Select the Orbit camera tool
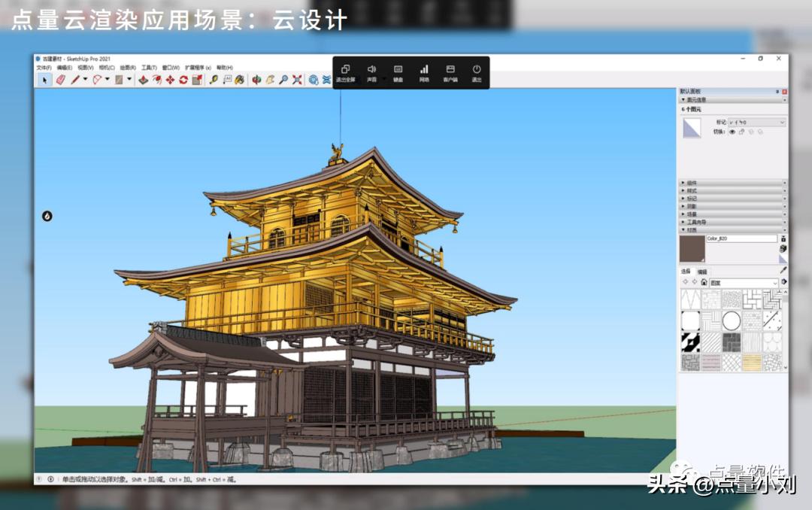Image resolution: width=812 pixels, height=510 pixels. point(256,80)
